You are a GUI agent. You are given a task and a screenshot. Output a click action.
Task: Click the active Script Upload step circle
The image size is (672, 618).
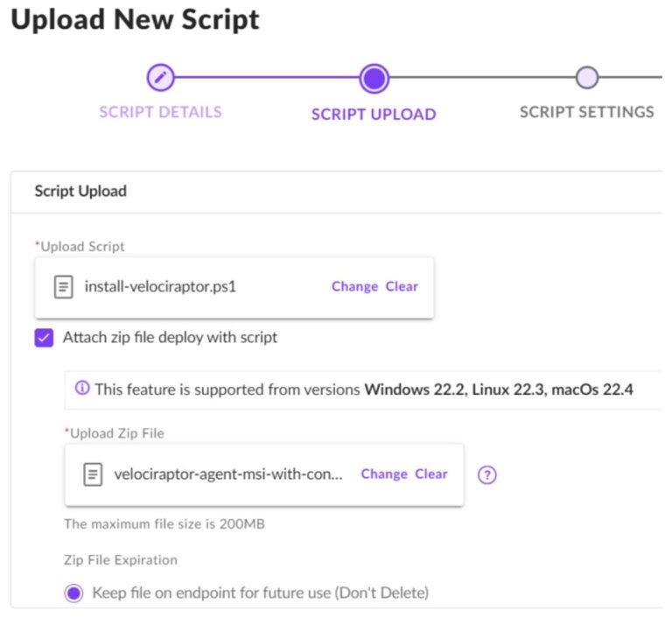[x=374, y=79]
